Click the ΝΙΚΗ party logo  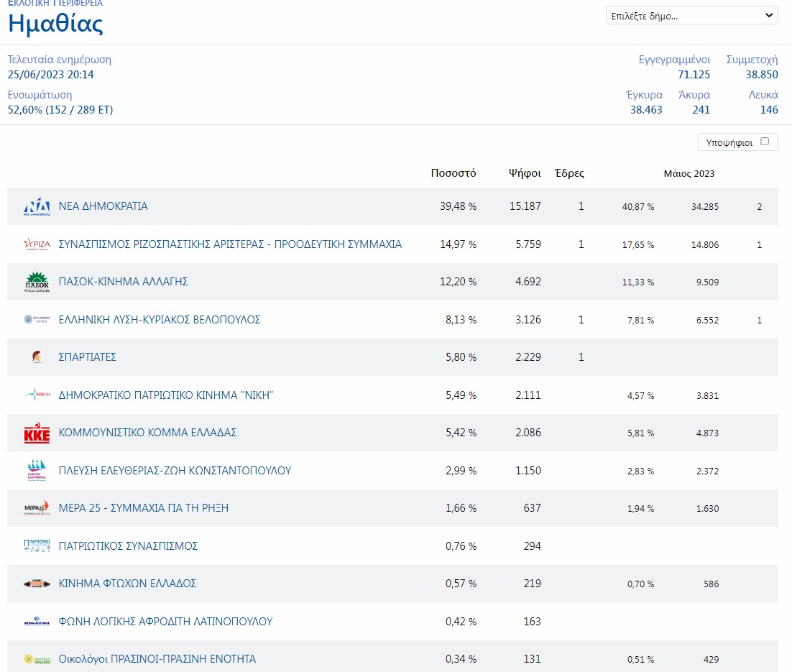tap(36, 395)
